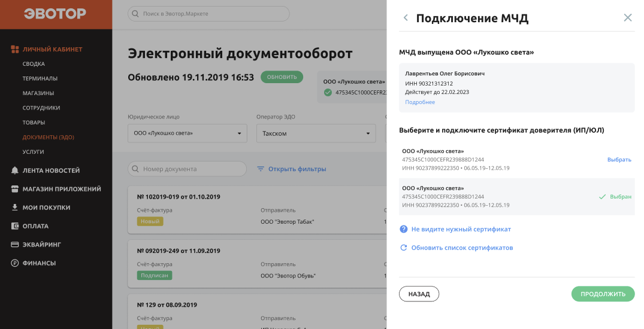Click the Назад button
644x329 pixels.
tap(419, 294)
